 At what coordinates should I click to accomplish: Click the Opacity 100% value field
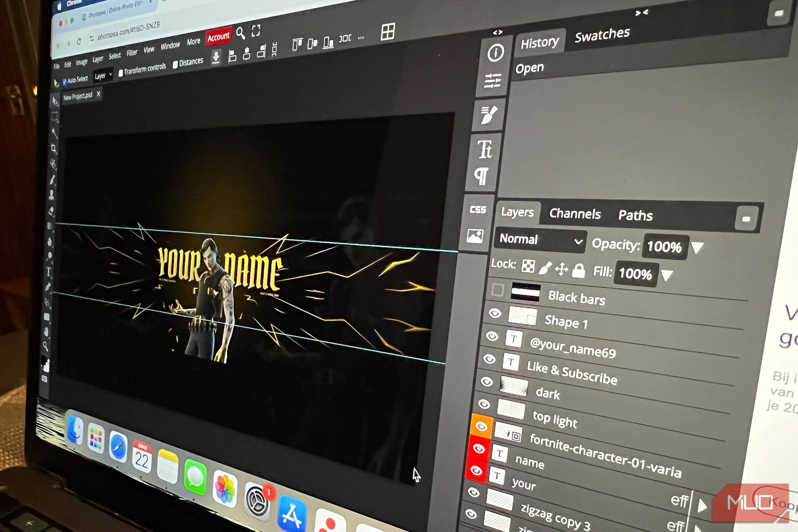tap(665, 247)
